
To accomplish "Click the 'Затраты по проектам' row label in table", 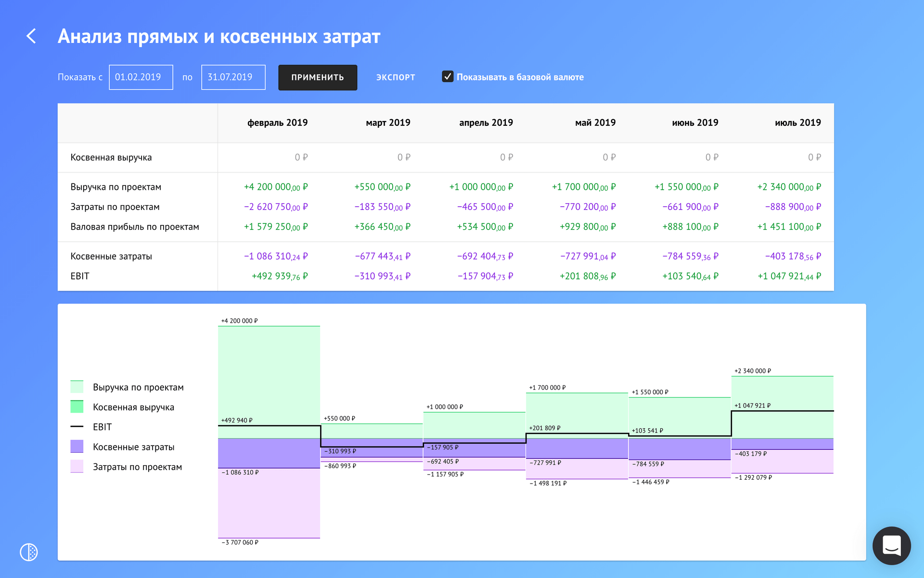I will pyautogui.click(x=115, y=207).
